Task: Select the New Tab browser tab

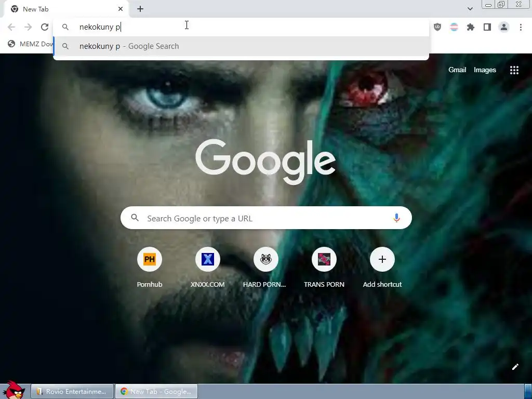Action: (x=66, y=9)
